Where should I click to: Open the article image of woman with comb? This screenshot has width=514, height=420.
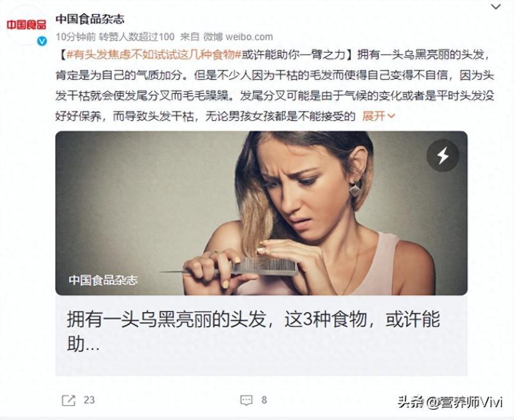261,213
